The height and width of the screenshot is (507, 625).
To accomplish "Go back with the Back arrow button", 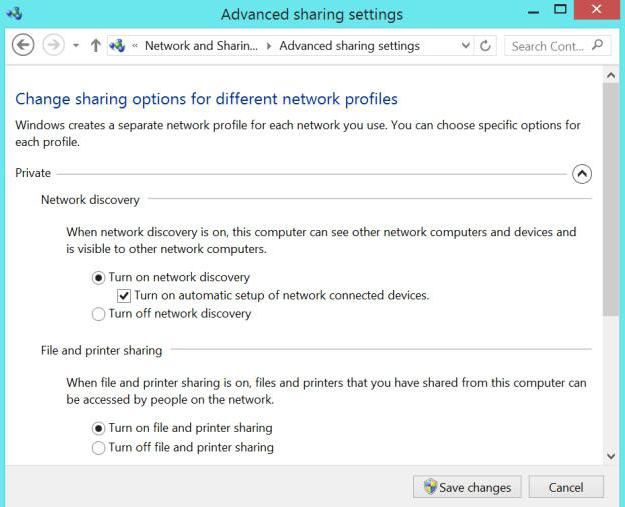I will tap(23, 45).
